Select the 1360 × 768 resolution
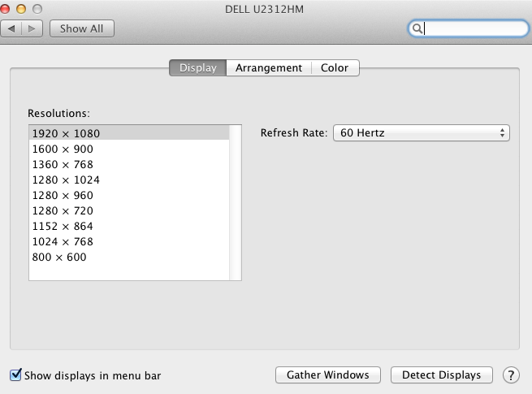Image resolution: width=532 pixels, height=394 pixels. coord(63,164)
